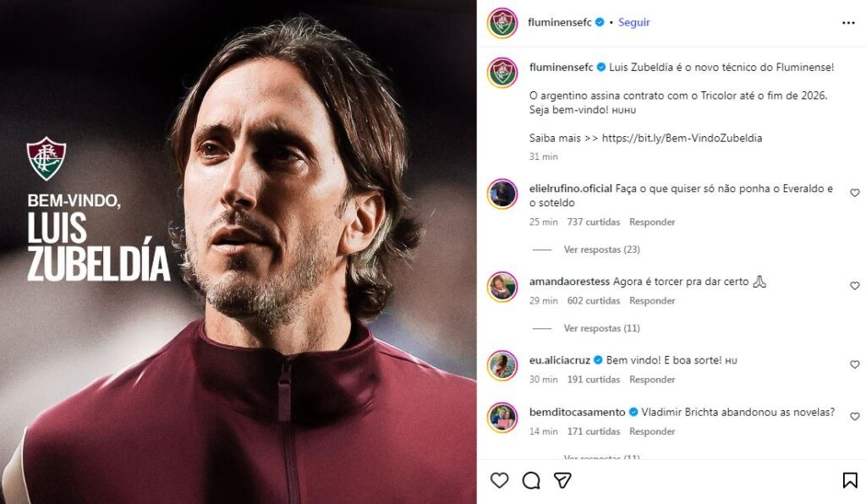Open elielrufino.oficial's profile picture
Viewport: 866px width, 504px height.
[x=502, y=194]
